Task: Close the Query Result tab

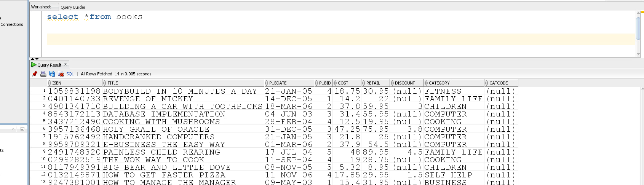Action: click(66, 64)
